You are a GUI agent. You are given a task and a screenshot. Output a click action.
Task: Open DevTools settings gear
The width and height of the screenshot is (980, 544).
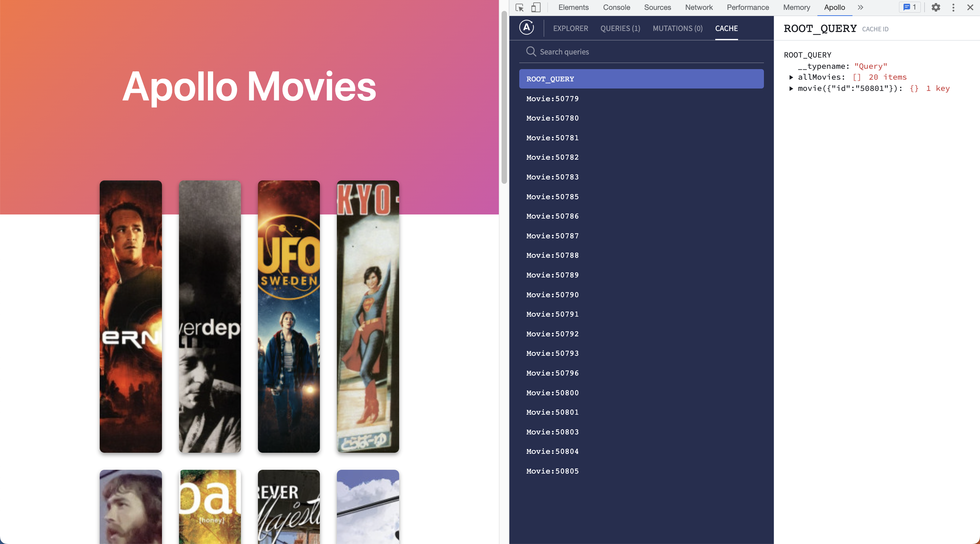click(935, 7)
